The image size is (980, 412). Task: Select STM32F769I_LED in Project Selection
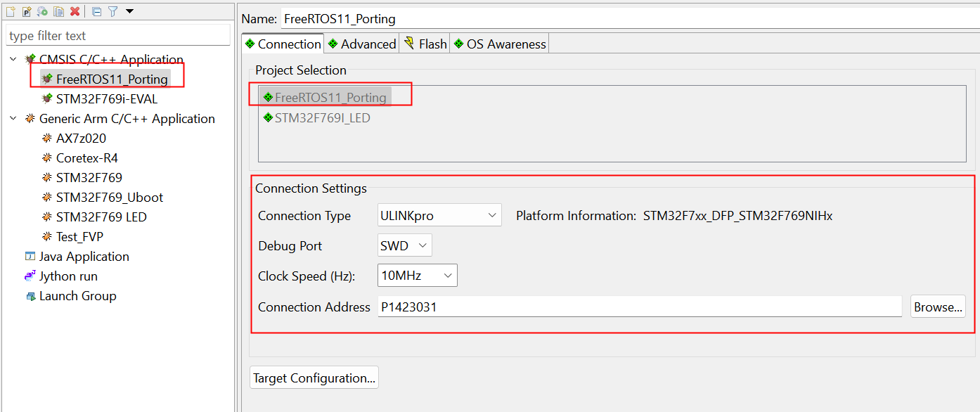322,118
